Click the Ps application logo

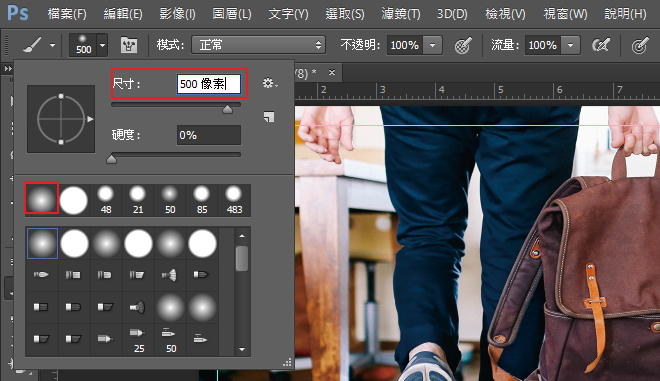(18, 13)
